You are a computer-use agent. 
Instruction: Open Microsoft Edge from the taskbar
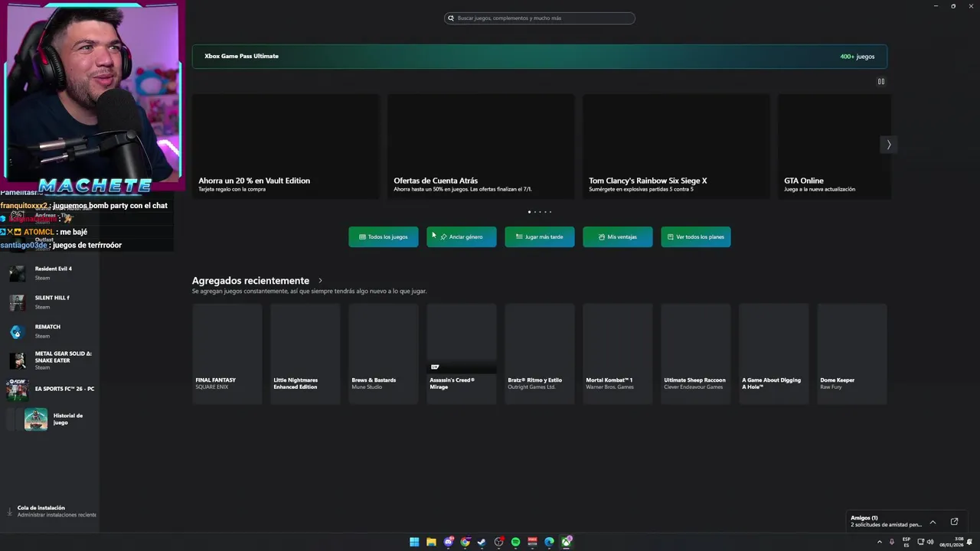click(549, 542)
